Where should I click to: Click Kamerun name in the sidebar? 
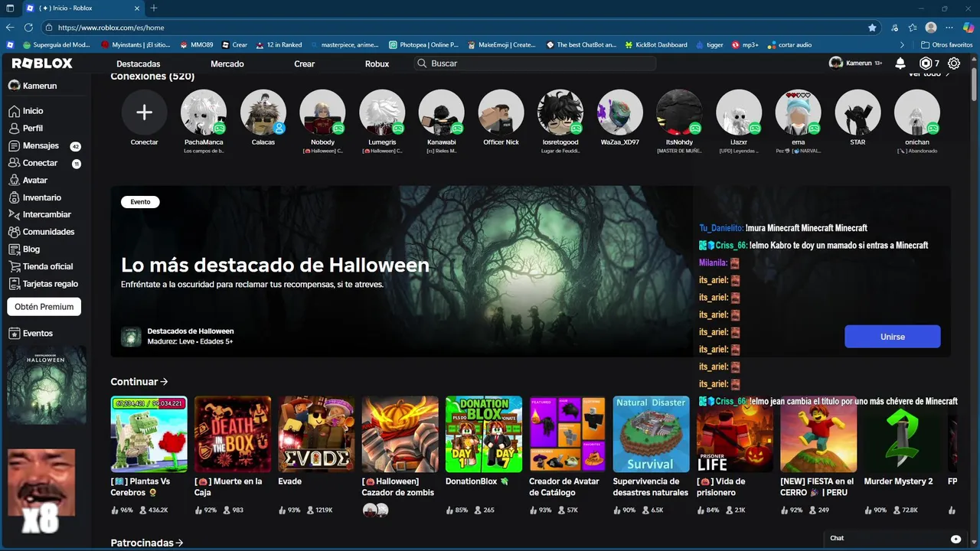(x=40, y=86)
